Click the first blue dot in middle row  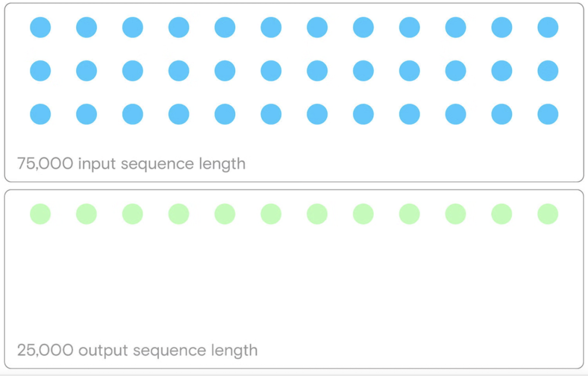click(40, 71)
